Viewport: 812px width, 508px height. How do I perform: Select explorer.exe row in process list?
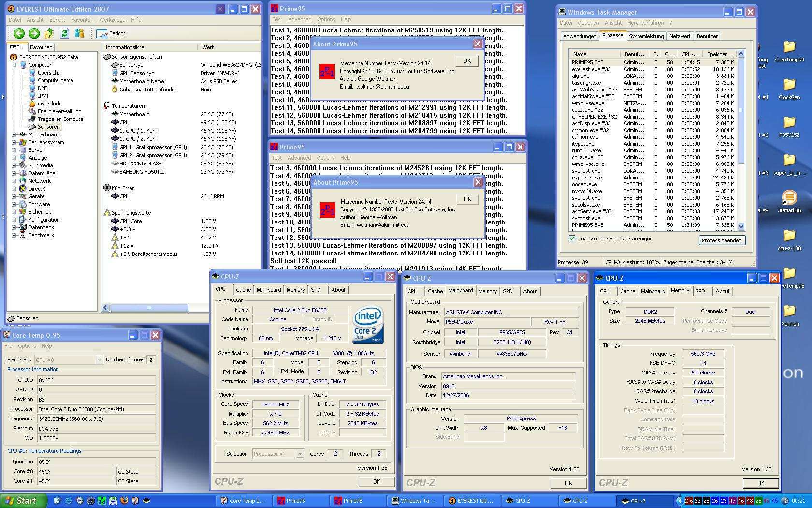coord(653,178)
